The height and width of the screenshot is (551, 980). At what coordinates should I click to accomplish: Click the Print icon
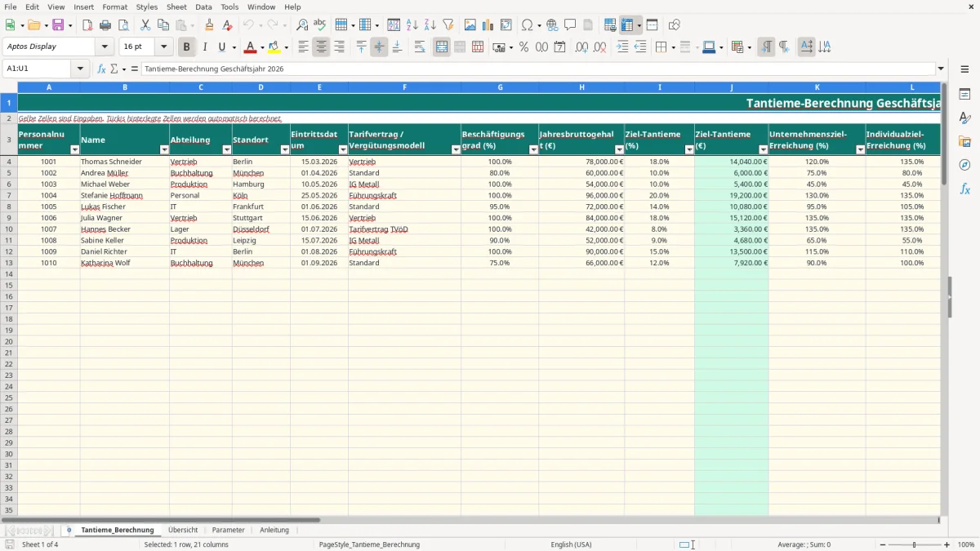(105, 25)
